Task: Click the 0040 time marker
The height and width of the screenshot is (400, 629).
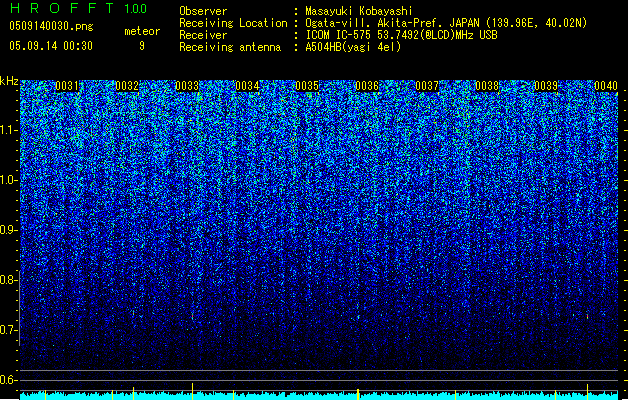Action: (606, 87)
